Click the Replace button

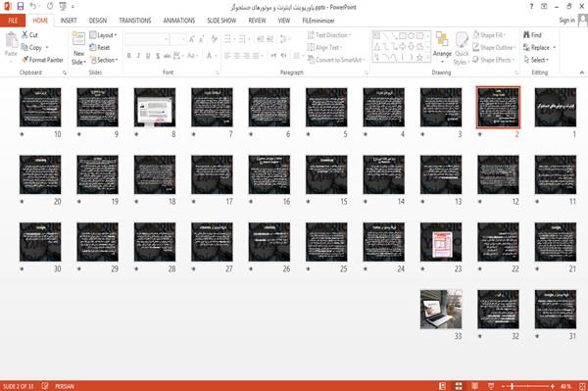(537, 47)
